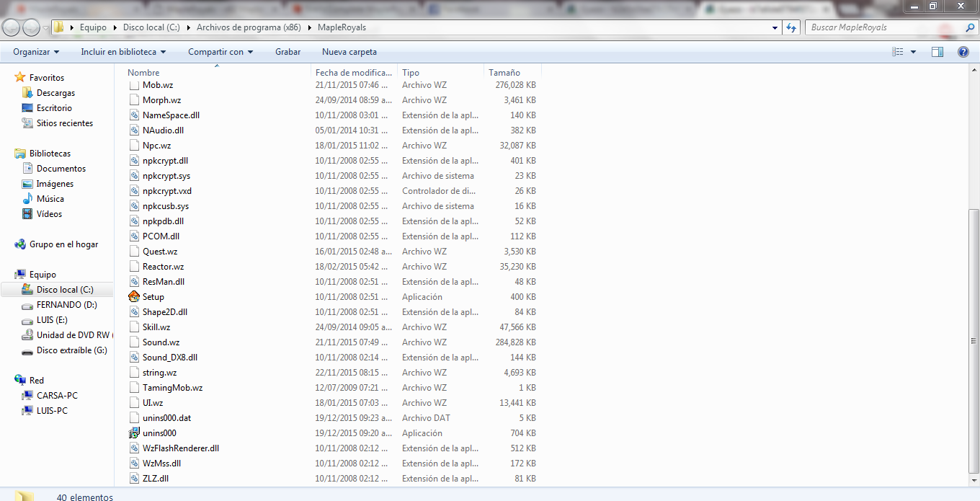Click the refresh button beside address bar

[x=791, y=27]
